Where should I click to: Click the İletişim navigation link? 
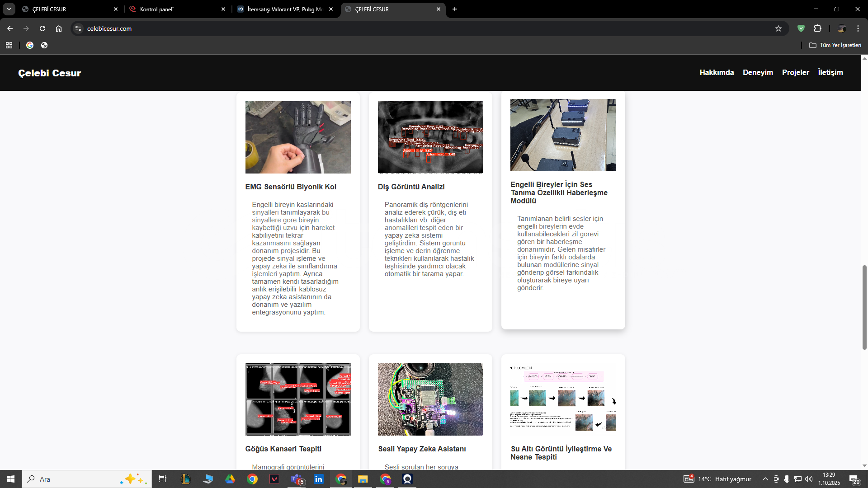(x=830, y=72)
